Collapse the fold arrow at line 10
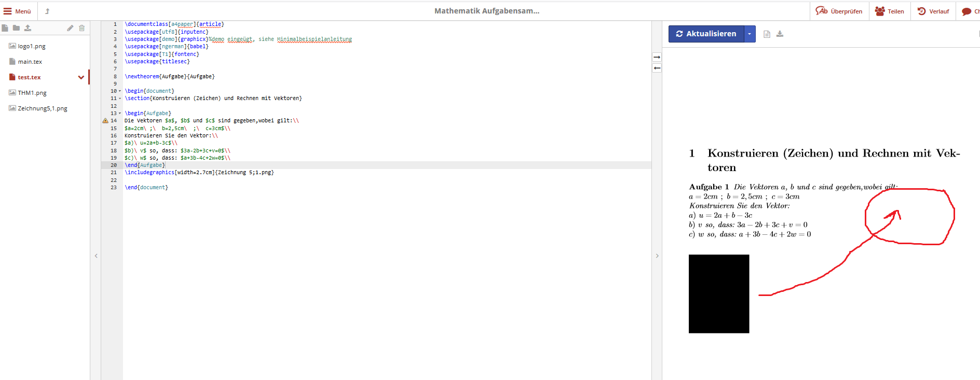 [120, 91]
